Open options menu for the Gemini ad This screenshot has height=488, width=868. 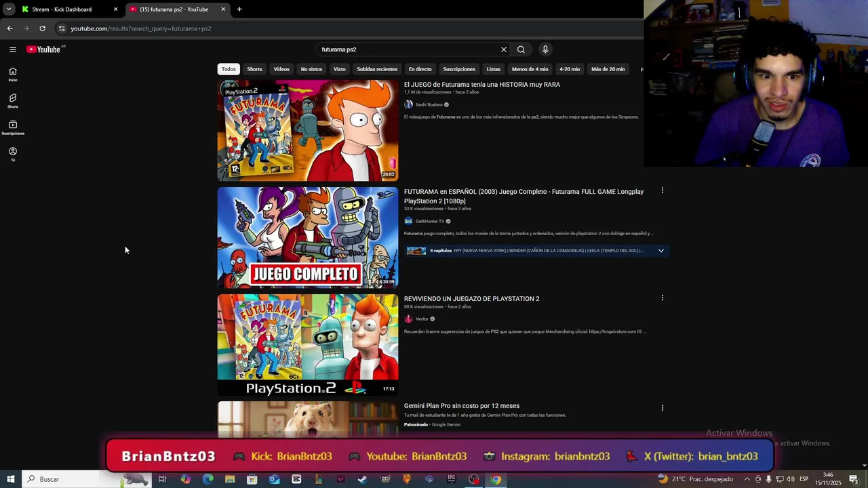coord(663,408)
